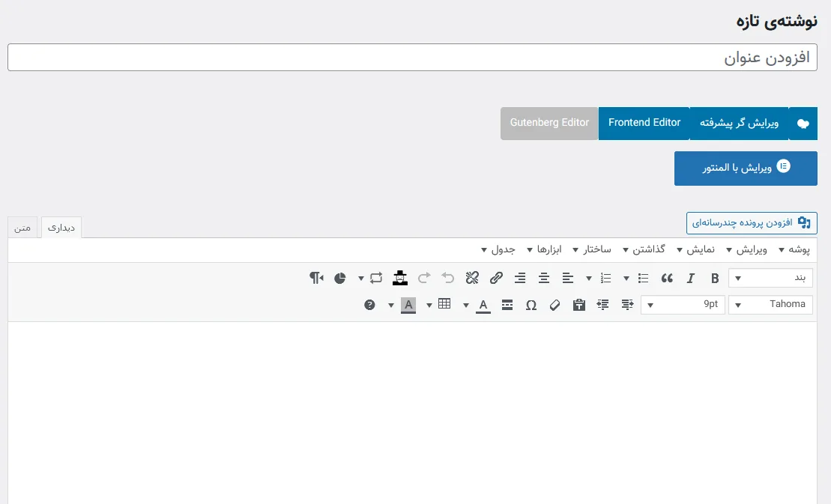831x504 pixels.
Task: Open the 9pt font size dropdown
Action: [x=683, y=304]
